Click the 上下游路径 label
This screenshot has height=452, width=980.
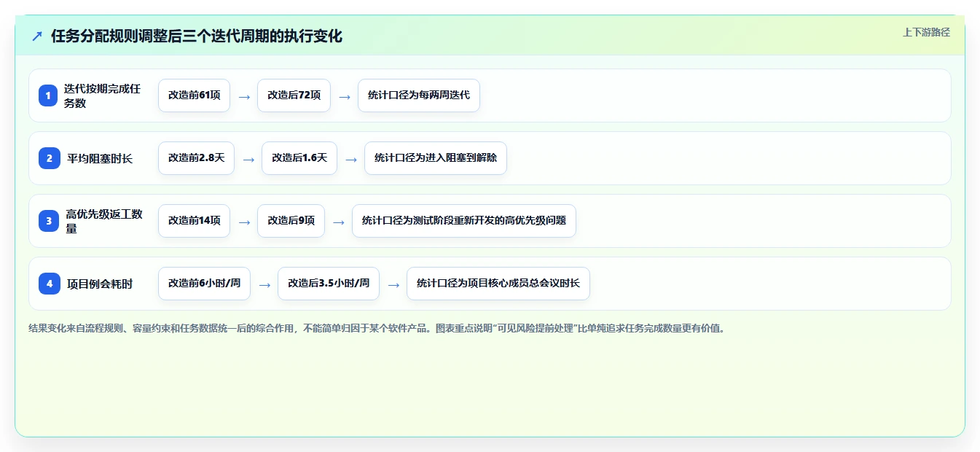pyautogui.click(x=926, y=32)
